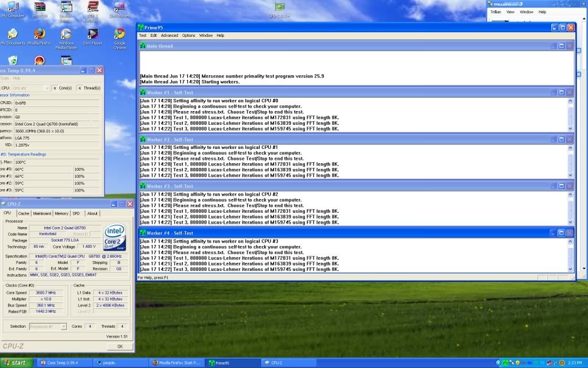The width and height of the screenshot is (588, 368).
Task: Open My Documents from the desktop
Action: tap(13, 33)
